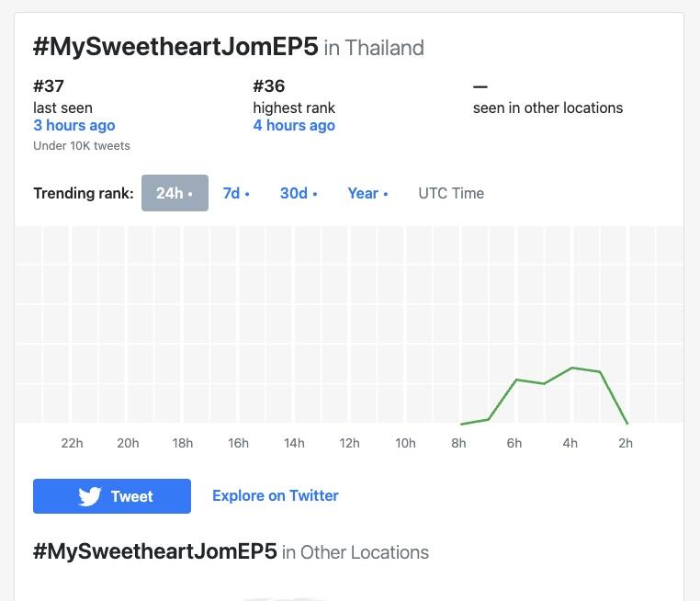Click the #MySweetheartJomEP5 in Thailand heading
The width and height of the screenshot is (700, 601).
tap(229, 47)
